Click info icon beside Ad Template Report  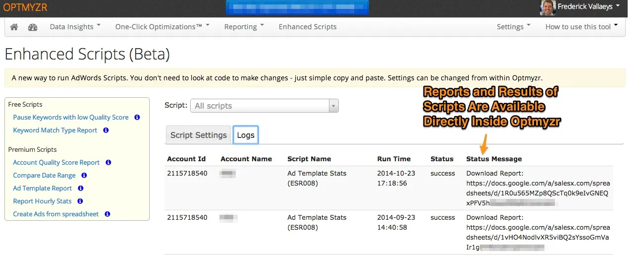pyautogui.click(x=81, y=189)
